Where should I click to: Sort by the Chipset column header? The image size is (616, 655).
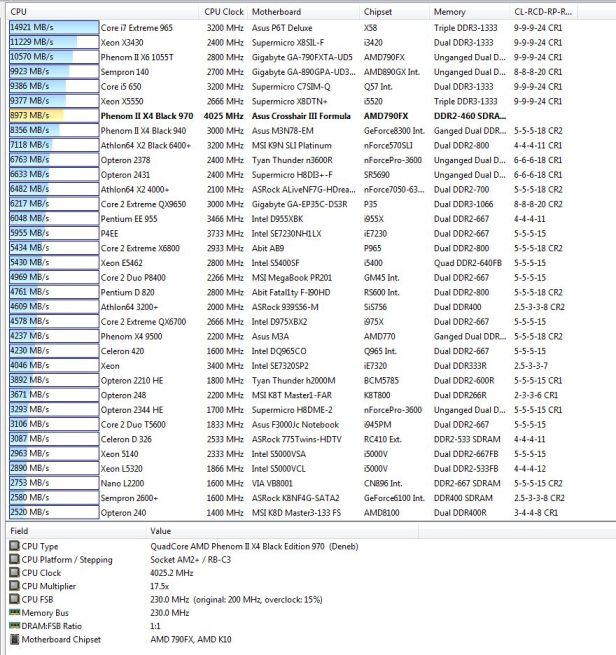394,12
